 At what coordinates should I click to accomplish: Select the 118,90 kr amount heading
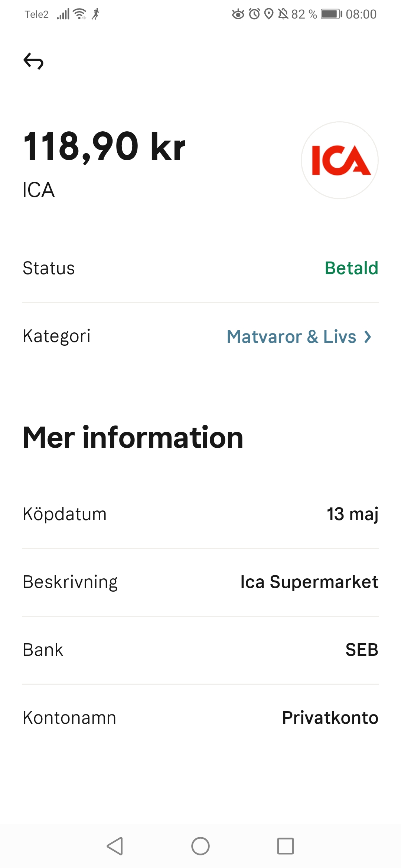[104, 147]
